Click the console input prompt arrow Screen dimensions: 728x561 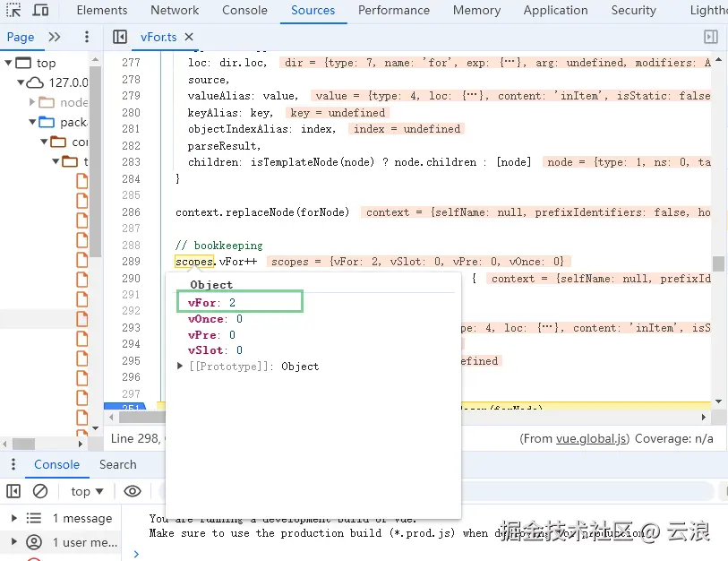[x=136, y=554]
